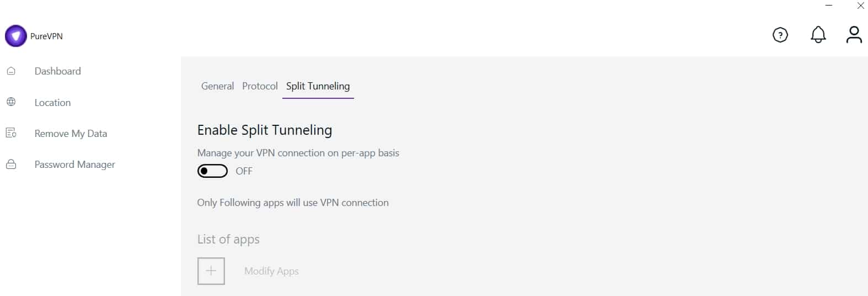The height and width of the screenshot is (296, 868).
Task: Select the Split Tunneling tab
Action: 318,86
